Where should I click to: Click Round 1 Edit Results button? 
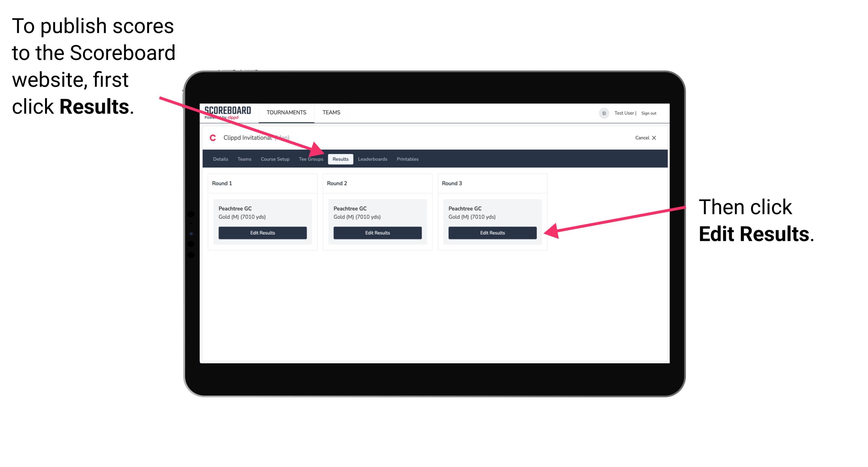point(263,233)
